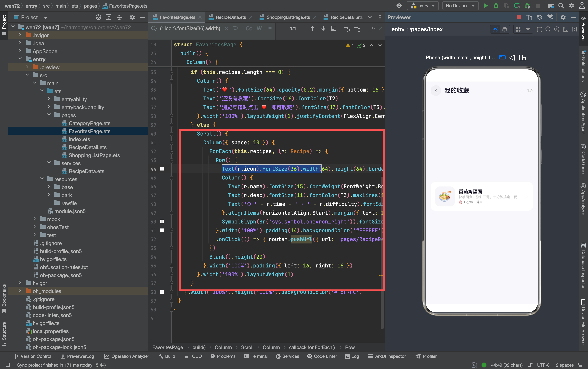
Task: Refresh the Previewer panel
Action: point(540,17)
